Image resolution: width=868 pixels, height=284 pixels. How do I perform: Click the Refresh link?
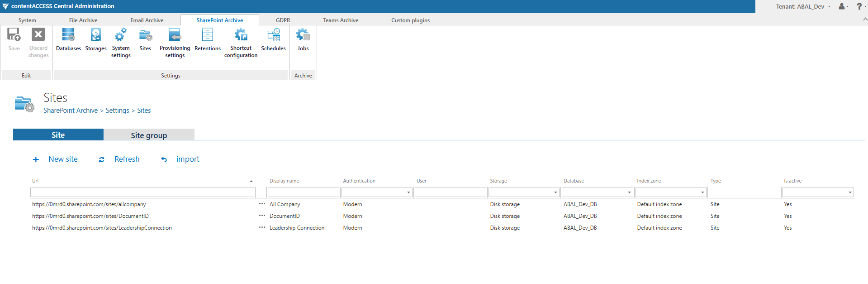[x=127, y=159]
